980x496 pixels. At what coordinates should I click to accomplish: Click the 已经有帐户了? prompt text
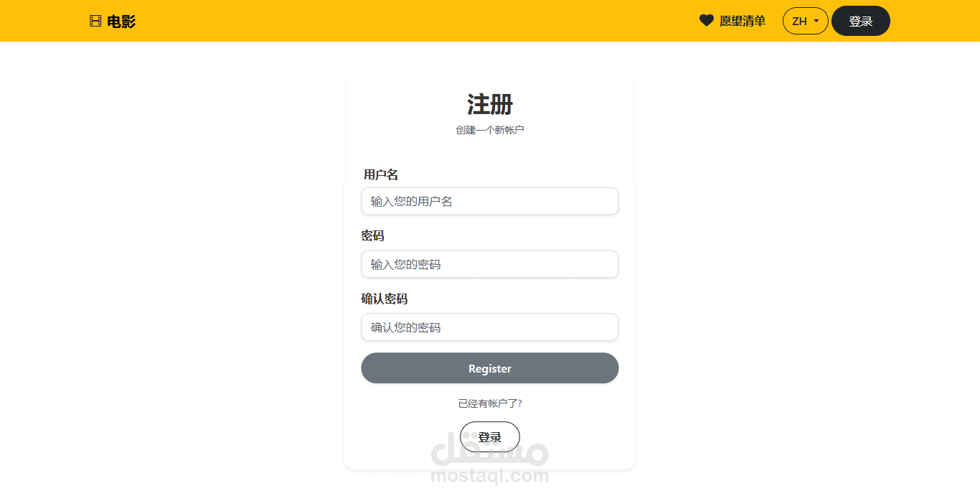point(490,403)
